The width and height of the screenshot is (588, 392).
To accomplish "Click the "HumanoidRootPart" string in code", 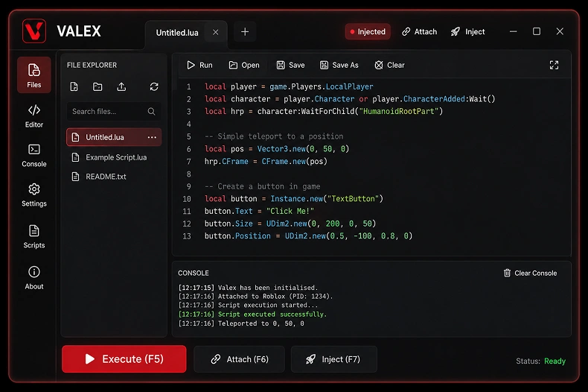I will click(399, 112).
